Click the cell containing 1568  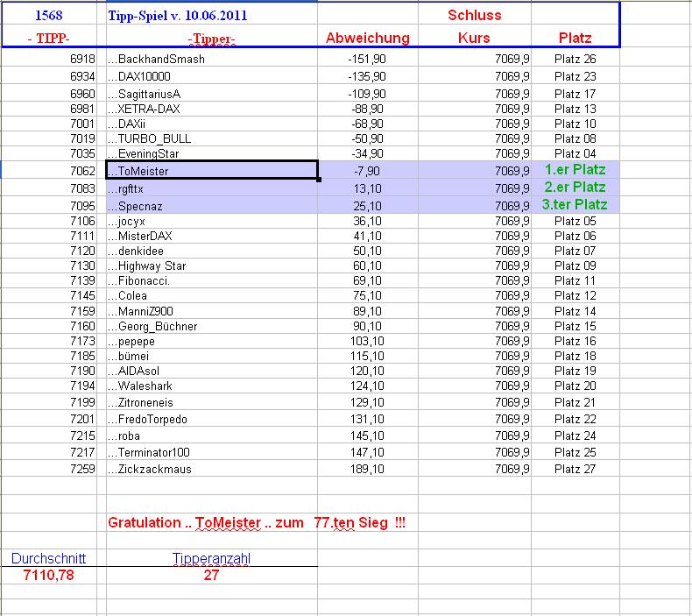pos(49,16)
